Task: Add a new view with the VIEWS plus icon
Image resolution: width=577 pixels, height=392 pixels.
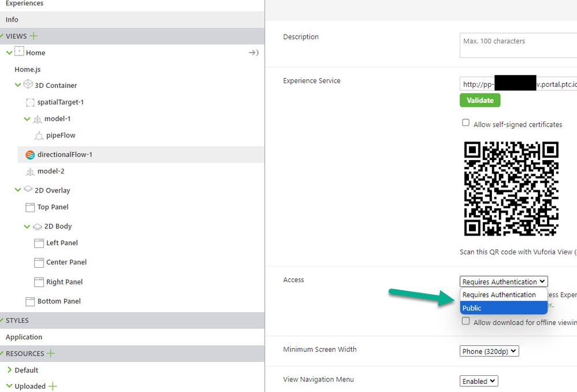Action: pyautogui.click(x=34, y=36)
